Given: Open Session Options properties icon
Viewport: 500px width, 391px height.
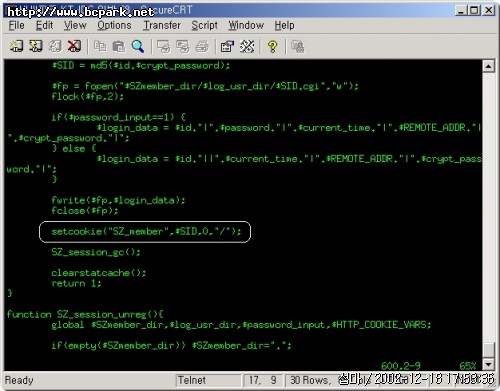Looking at the screenshot, I should [227, 46].
